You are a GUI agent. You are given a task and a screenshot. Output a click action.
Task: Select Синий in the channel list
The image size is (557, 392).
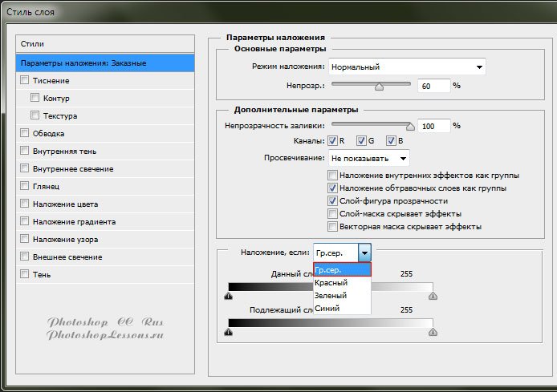pyautogui.click(x=327, y=309)
